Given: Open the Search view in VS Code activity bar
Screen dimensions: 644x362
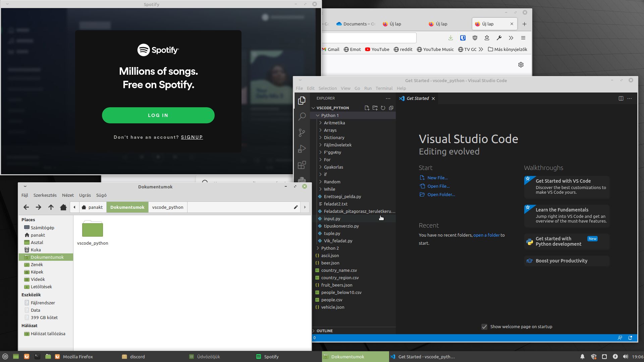Looking at the screenshot, I should (302, 116).
